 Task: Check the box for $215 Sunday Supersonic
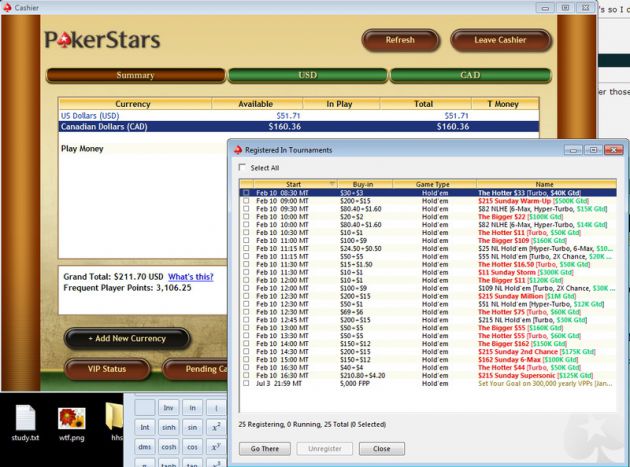(x=246, y=375)
